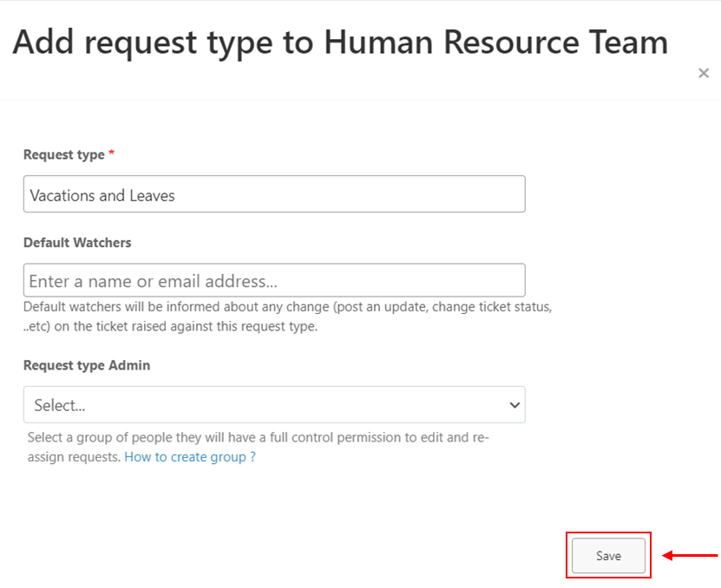Click the Default Watchers label
721x588 pixels.
[77, 242]
